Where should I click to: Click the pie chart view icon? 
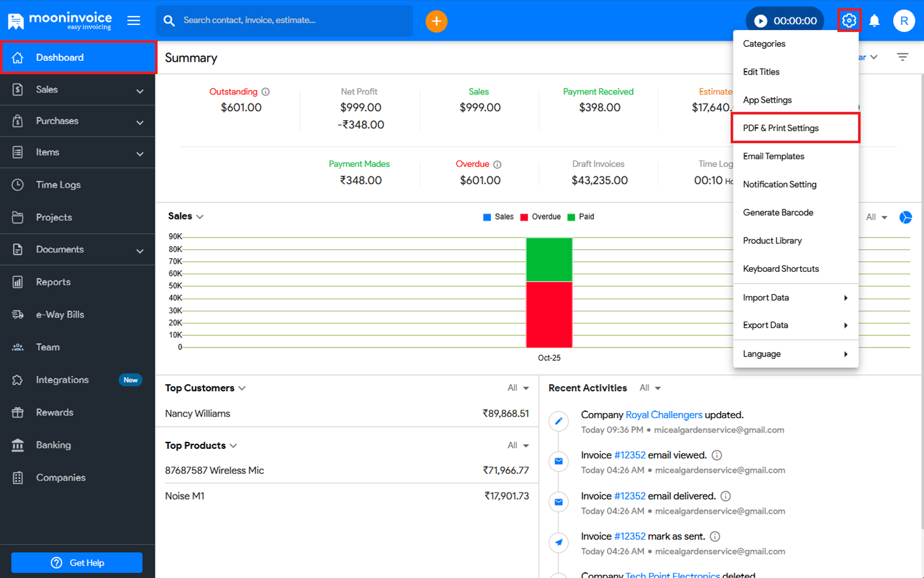(x=905, y=217)
